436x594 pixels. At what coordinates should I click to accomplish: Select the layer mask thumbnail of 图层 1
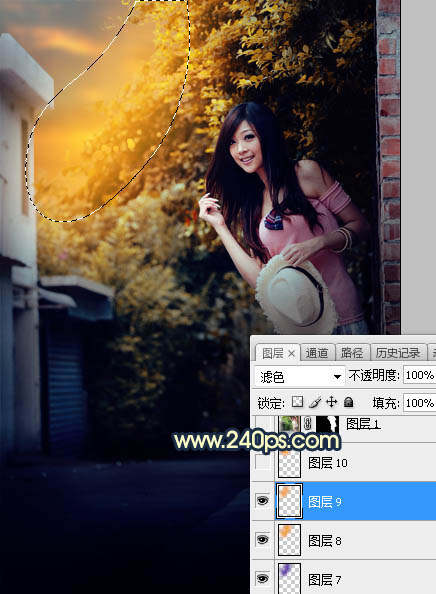click(327, 424)
